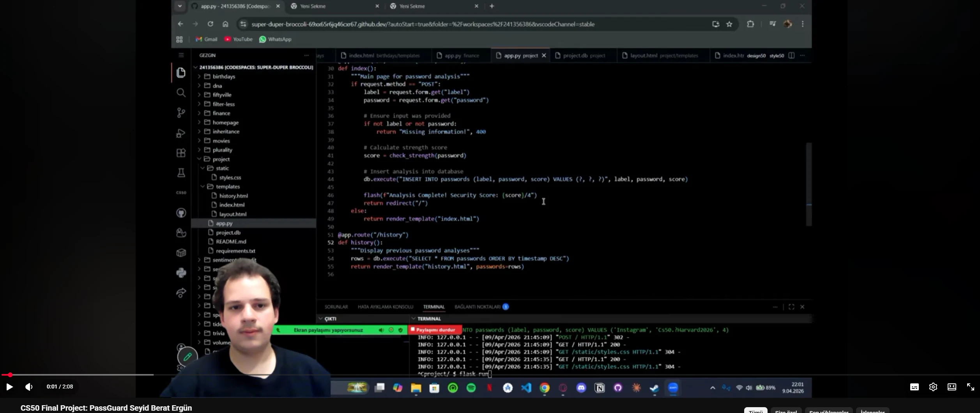This screenshot has height=413, width=980.
Task: Go back with the browser back arrow
Action: tap(180, 24)
